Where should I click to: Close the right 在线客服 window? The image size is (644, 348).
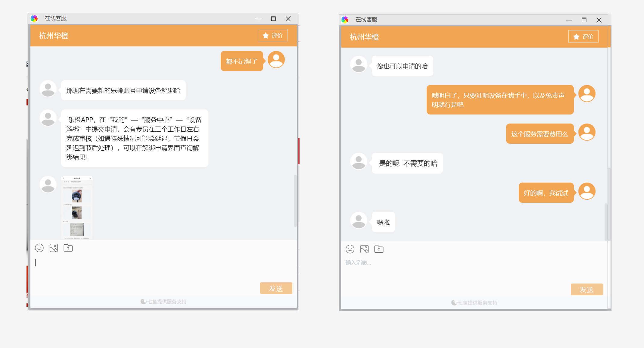pos(599,20)
